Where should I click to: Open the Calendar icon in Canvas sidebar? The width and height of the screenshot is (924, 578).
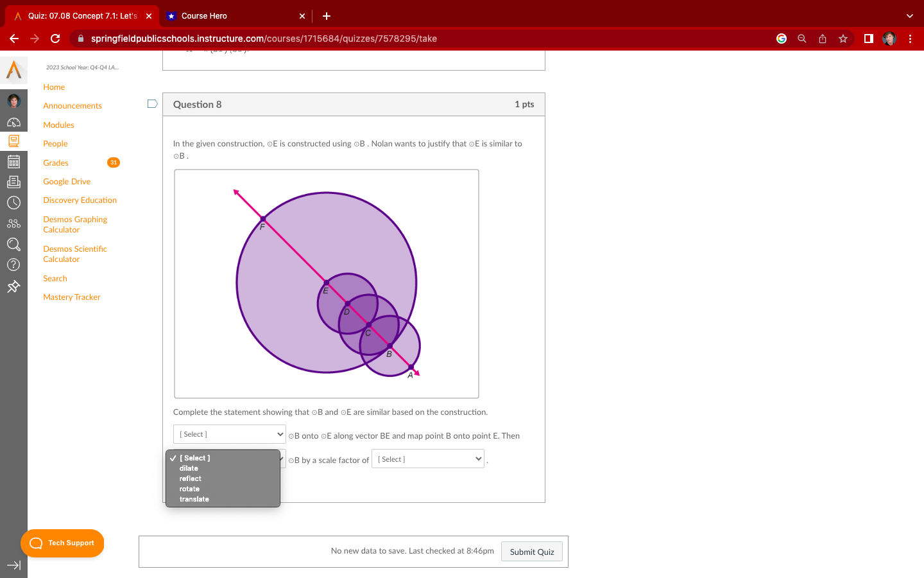coord(13,162)
